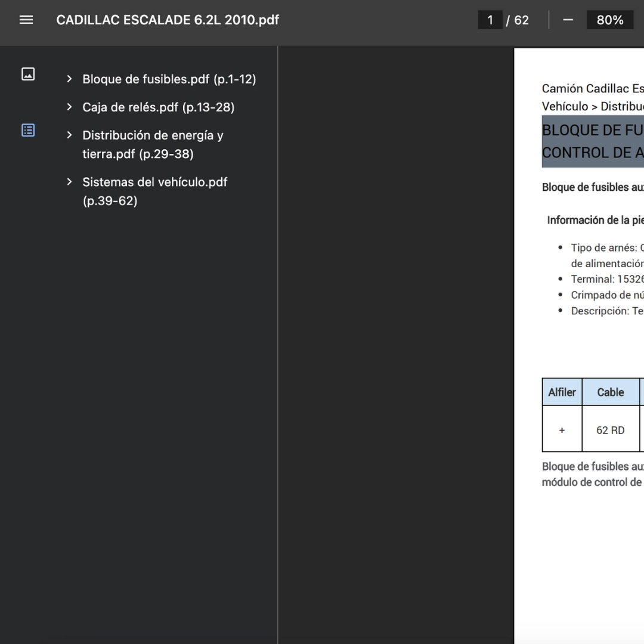
Task: Click the file title CADILLAC ESCALADE 6.2L 2010.pdf
Action: pos(168,20)
